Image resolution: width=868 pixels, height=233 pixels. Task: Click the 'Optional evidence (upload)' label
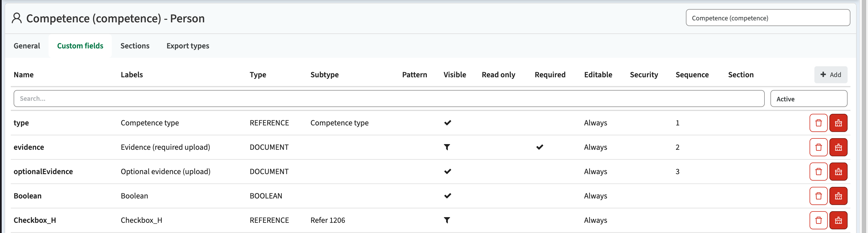(x=166, y=172)
